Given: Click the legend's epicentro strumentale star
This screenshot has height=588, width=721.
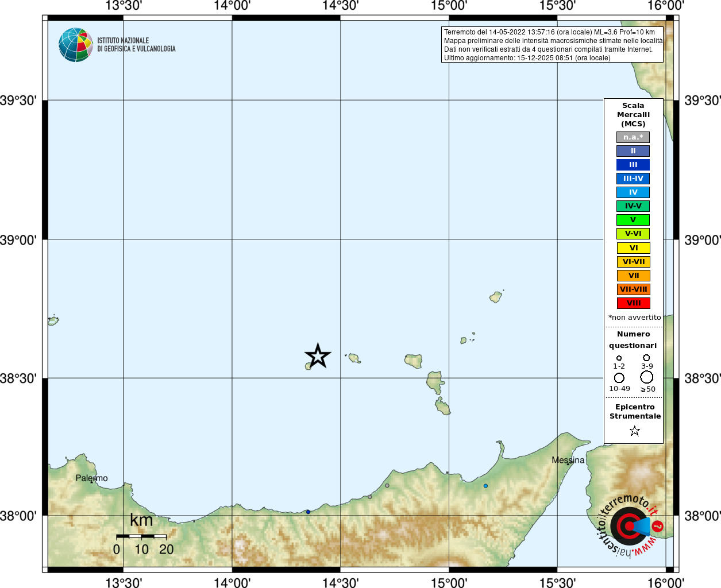Looking at the screenshot, I should [634, 431].
